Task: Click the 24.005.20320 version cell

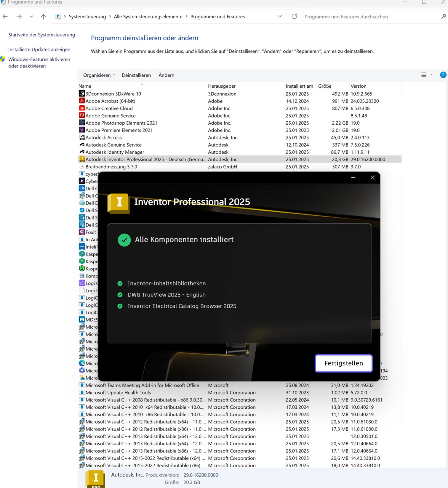Action: click(365, 101)
